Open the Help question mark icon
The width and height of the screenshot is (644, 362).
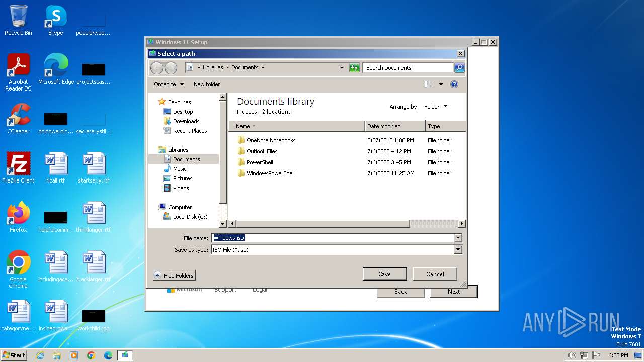[454, 84]
